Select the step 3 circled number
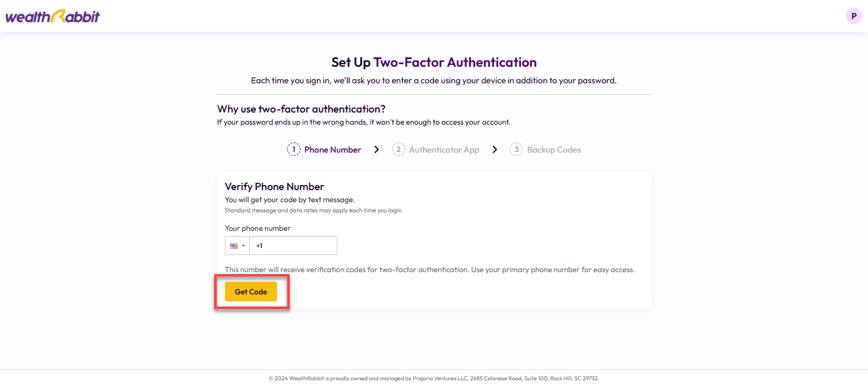Viewport: 868px width, 386px height. pyautogui.click(x=516, y=149)
